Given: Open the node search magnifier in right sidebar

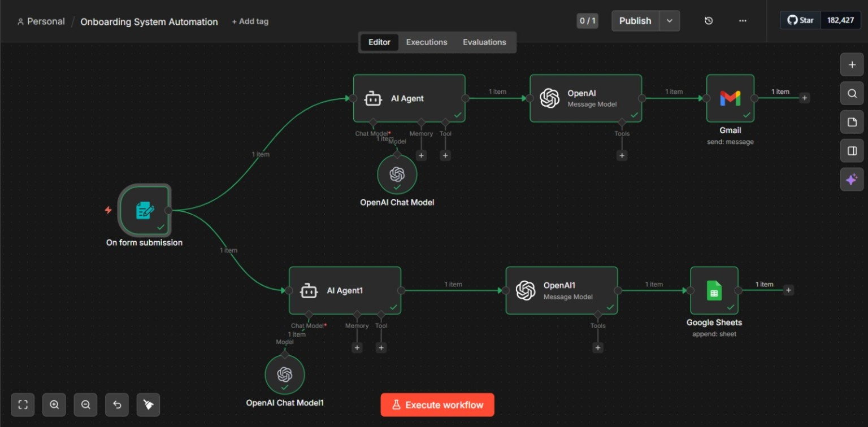Looking at the screenshot, I should 852,94.
